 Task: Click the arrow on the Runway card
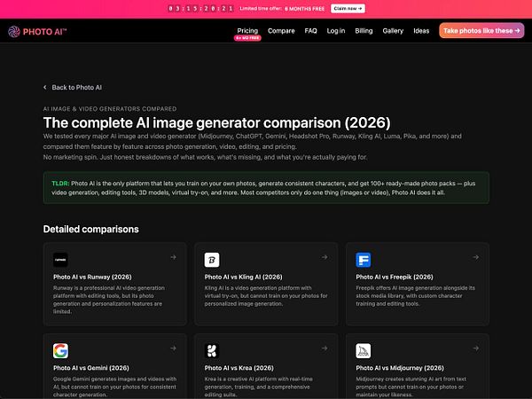[x=174, y=257]
